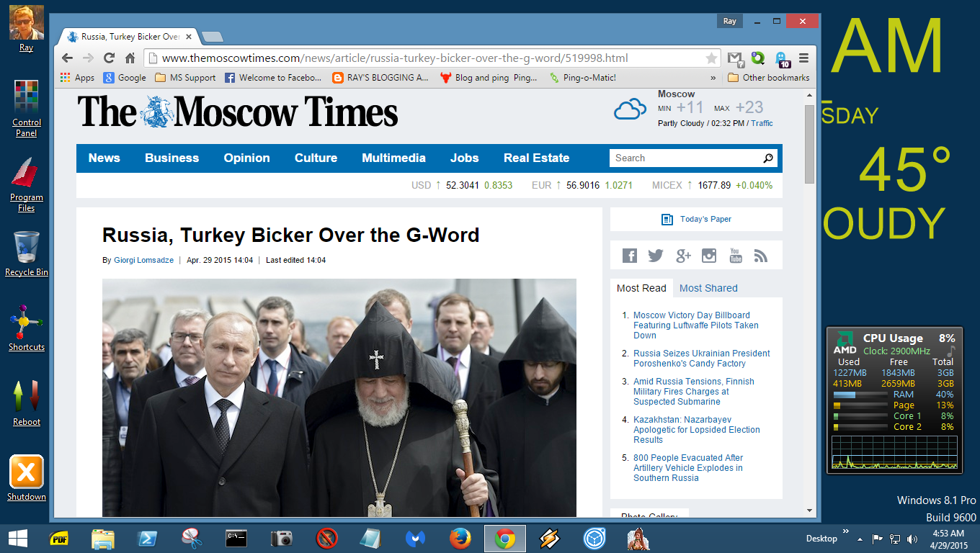Select the Russia, Turkey Bicker browser tab
This screenshot has width=980, height=553.
point(130,37)
